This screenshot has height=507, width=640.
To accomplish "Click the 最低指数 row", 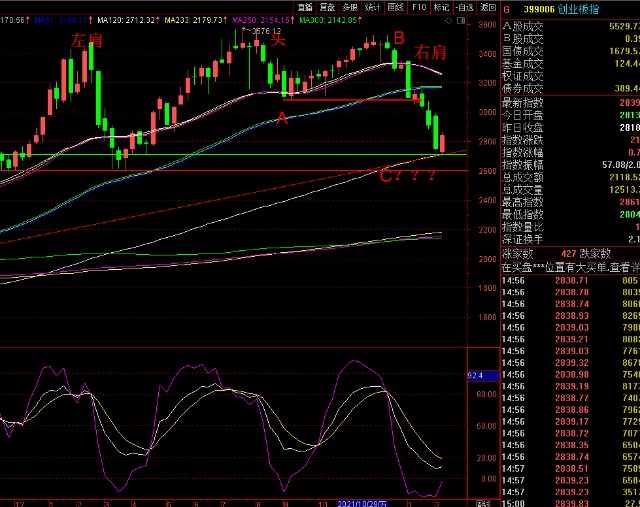I will pos(570,214).
